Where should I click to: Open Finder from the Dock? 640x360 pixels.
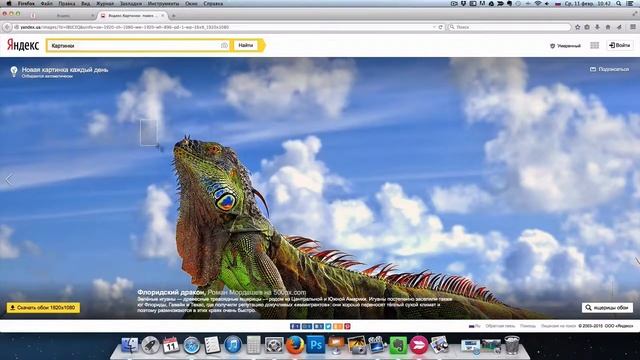point(130,345)
